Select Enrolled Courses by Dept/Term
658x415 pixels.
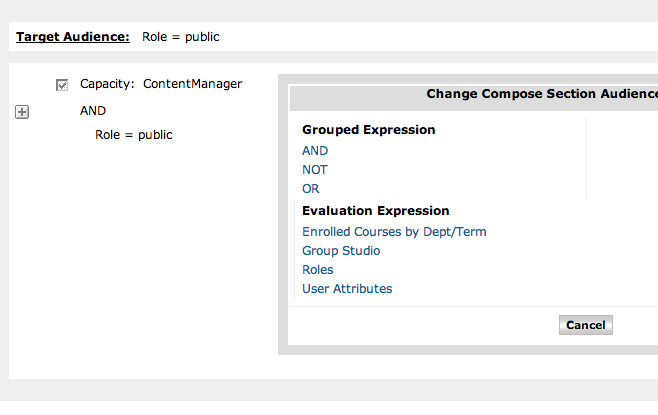click(394, 232)
